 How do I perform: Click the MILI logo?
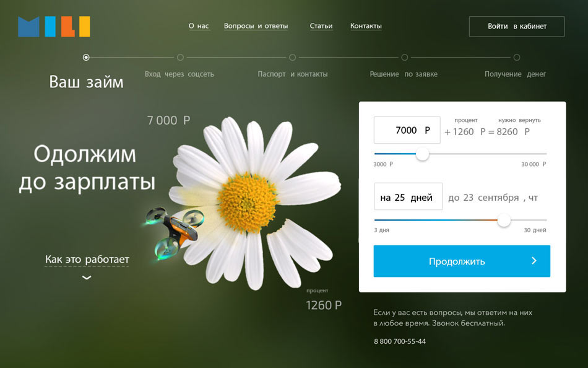[x=54, y=27]
